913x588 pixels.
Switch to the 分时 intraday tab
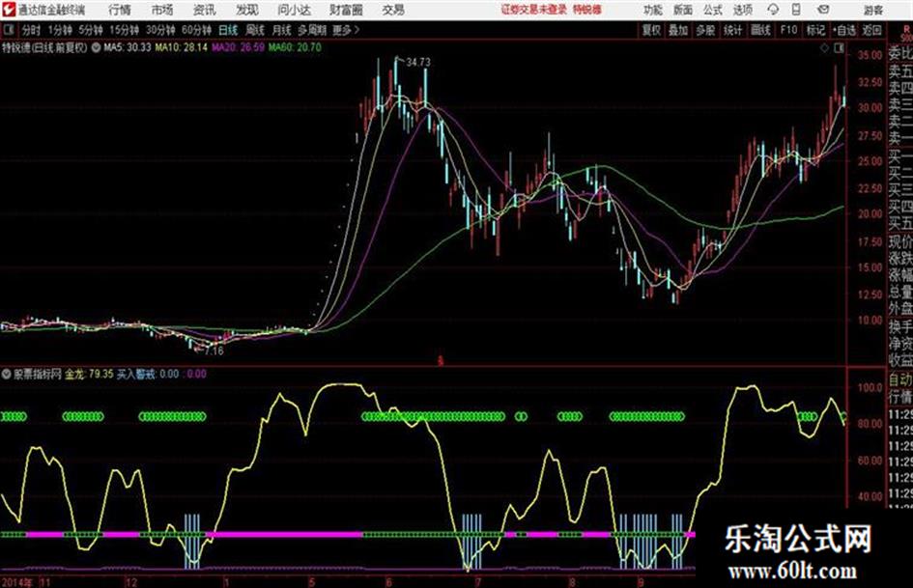pyautogui.click(x=32, y=30)
